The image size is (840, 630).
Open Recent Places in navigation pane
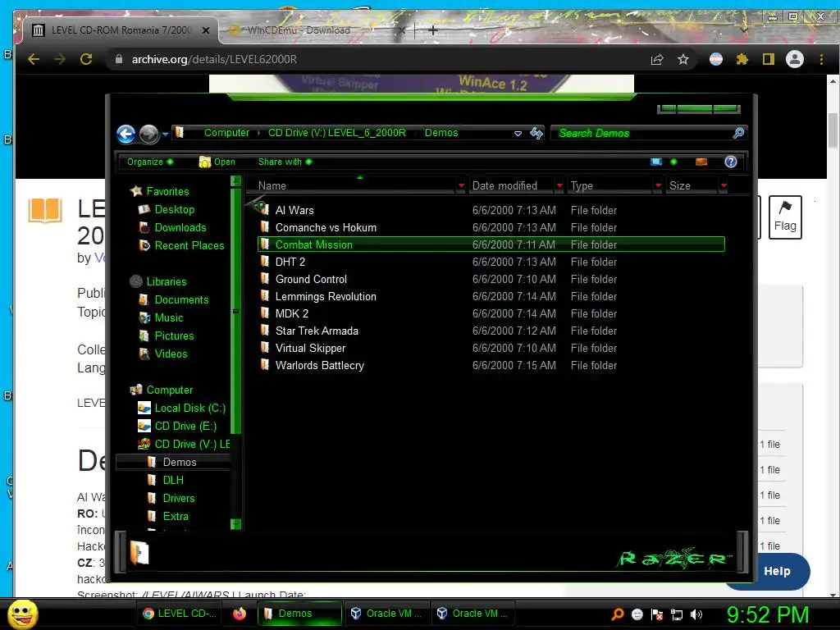point(189,245)
